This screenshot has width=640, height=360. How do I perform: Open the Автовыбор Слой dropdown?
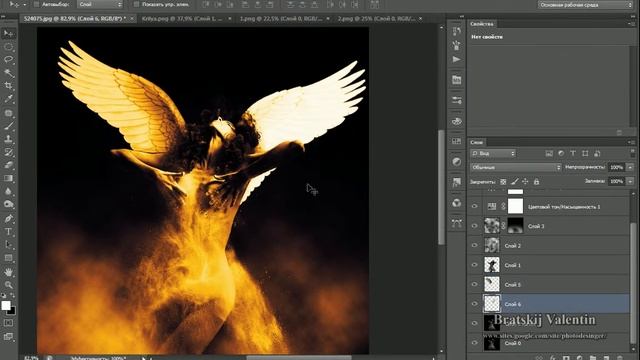coord(100,4)
